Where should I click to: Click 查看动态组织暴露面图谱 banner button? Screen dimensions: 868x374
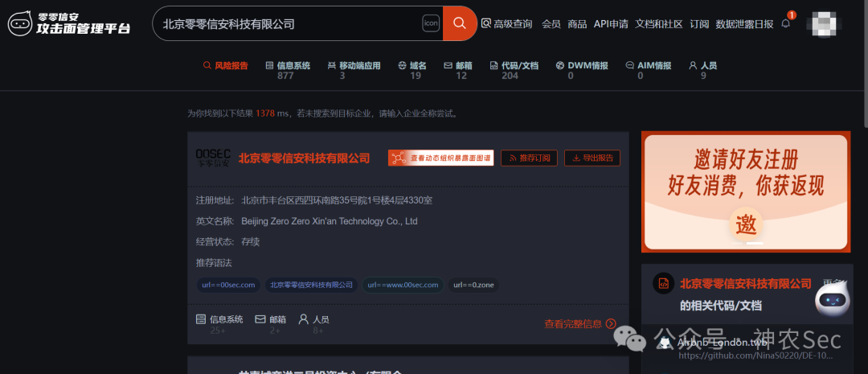[x=440, y=158]
